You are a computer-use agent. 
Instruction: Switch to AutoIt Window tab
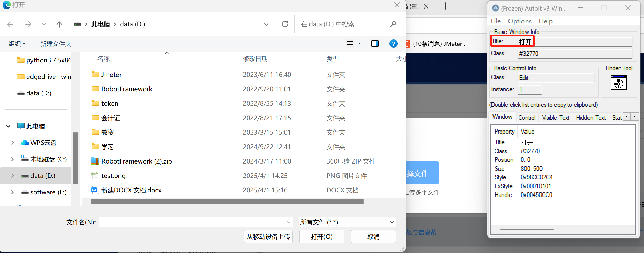(502, 117)
